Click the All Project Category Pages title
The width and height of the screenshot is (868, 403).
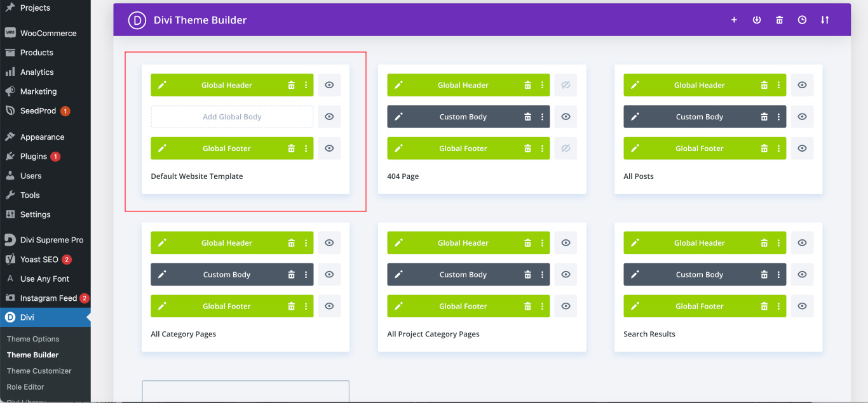433,334
